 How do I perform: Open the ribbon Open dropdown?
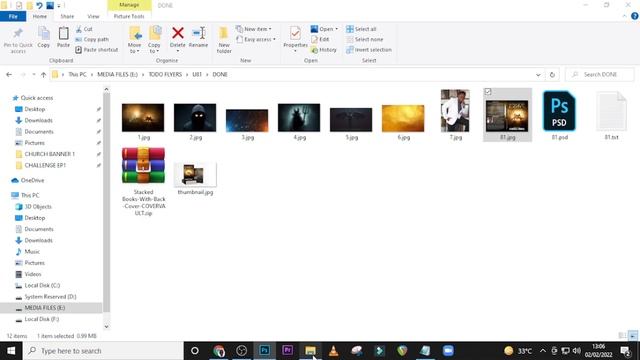[324, 29]
